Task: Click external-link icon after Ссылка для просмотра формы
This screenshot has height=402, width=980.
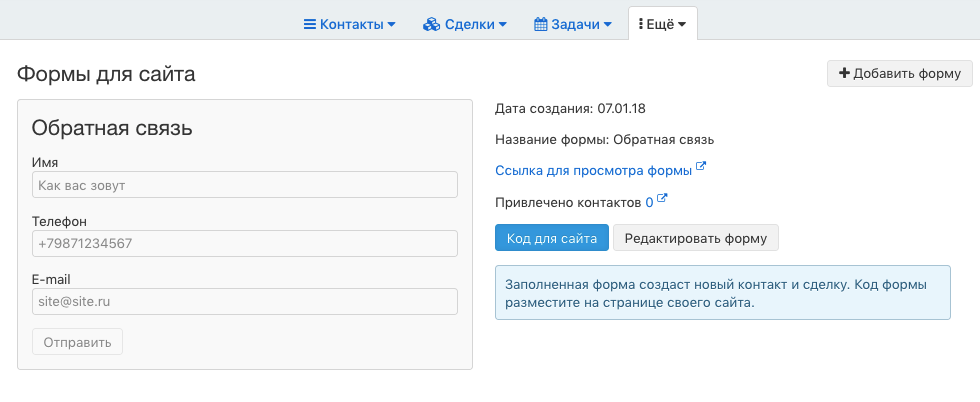Action: [701, 167]
